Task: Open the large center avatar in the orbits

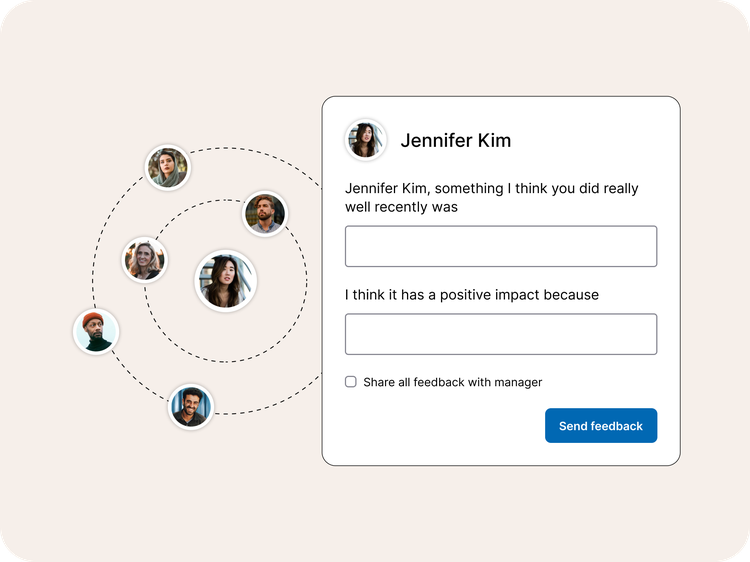Action: pyautogui.click(x=225, y=280)
